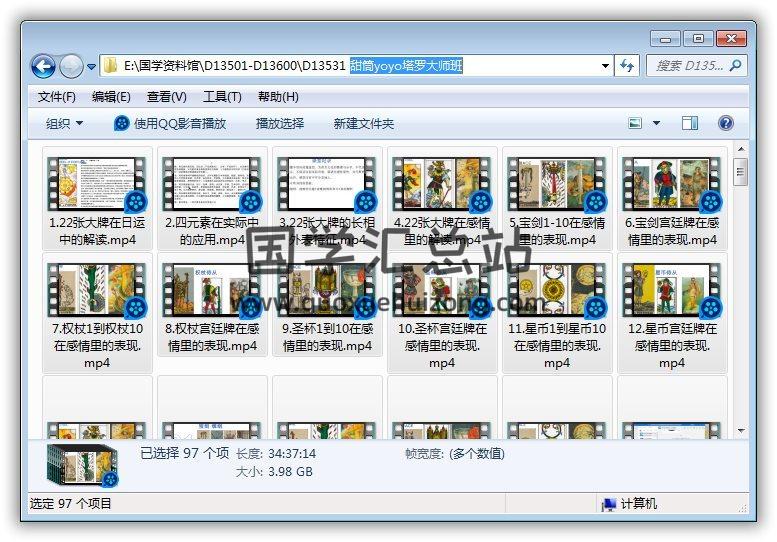Image resolution: width=777 pixels, height=542 pixels.
Task: Select video 5.宝剑1-10在感情里的表现.mp4
Action: click(x=557, y=198)
